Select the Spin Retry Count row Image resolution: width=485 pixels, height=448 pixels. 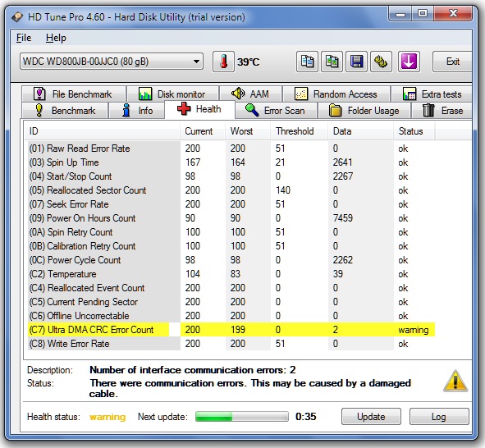tap(231, 232)
